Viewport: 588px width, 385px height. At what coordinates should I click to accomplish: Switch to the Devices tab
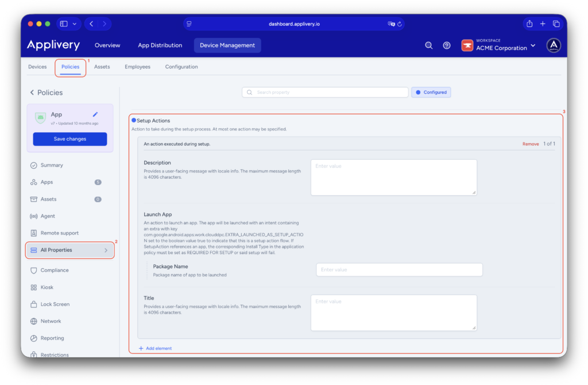tap(38, 67)
